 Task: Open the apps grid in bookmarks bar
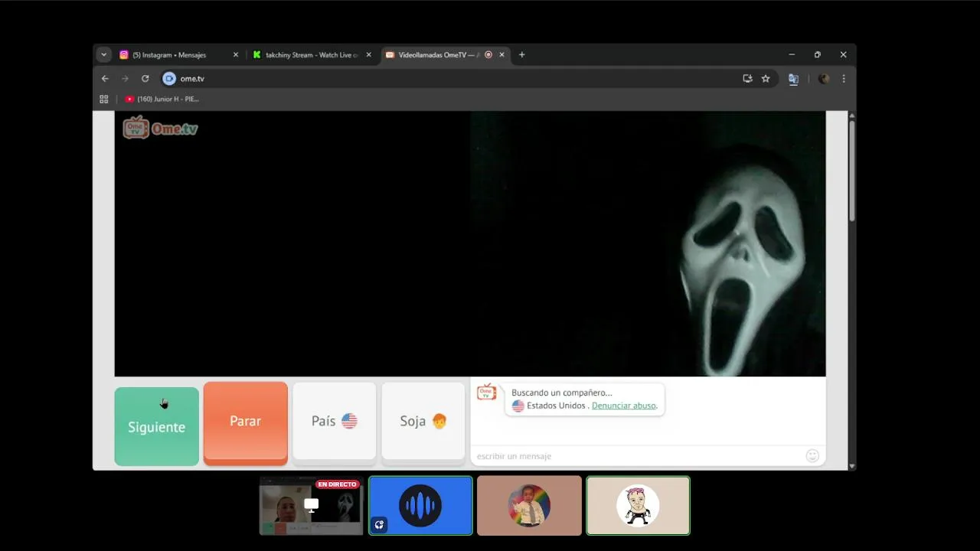click(104, 99)
